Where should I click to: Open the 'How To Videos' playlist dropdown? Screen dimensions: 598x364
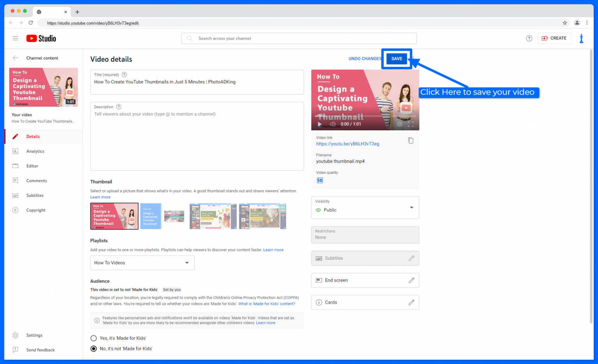tap(142, 262)
